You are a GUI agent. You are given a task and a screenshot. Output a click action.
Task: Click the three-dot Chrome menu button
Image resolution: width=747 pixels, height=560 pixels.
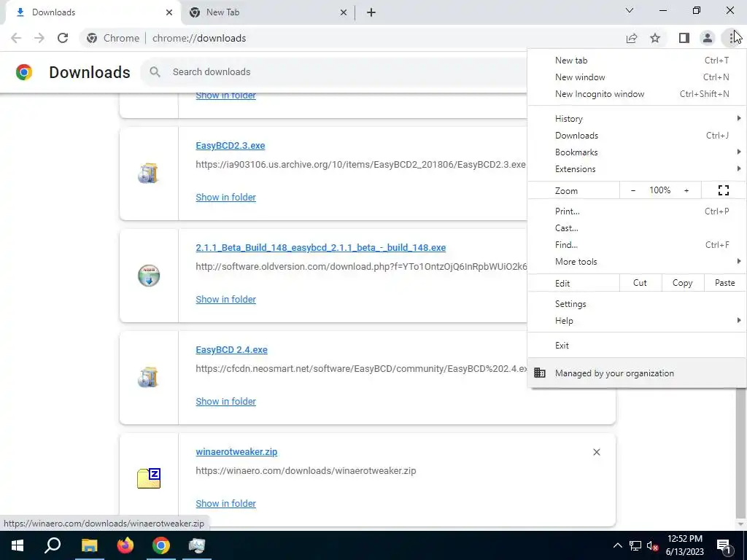732,38
